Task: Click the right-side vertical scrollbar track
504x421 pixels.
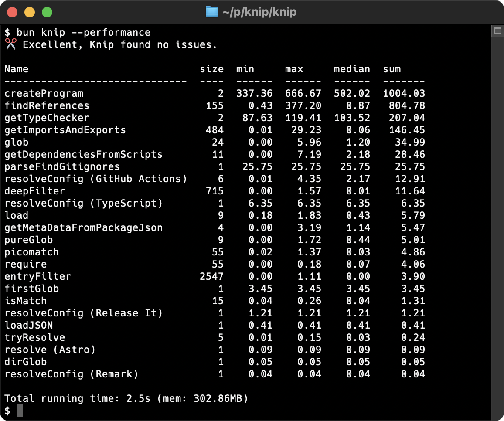Action: pyautogui.click(x=497, y=218)
